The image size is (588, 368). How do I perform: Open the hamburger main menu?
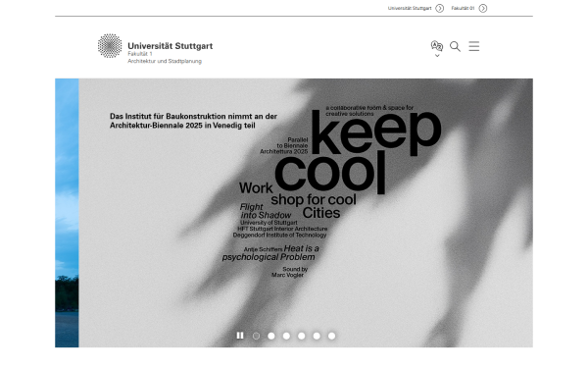click(x=474, y=46)
